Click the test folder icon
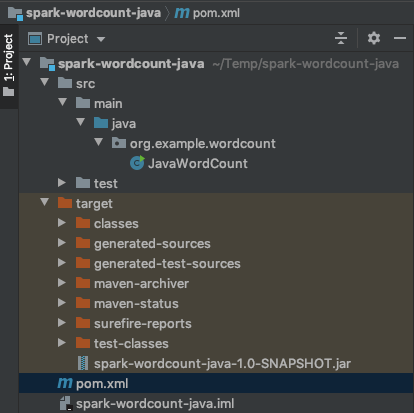The image size is (414, 413). click(x=83, y=183)
